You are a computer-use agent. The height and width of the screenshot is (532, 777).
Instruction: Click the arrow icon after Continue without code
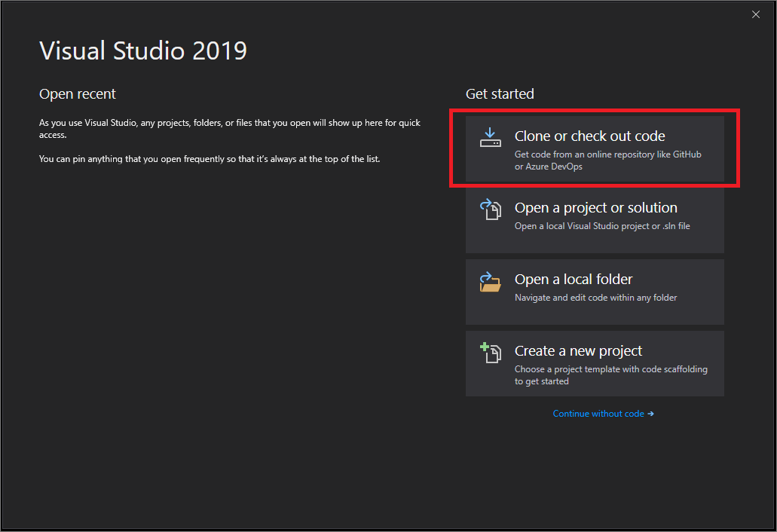coord(651,413)
